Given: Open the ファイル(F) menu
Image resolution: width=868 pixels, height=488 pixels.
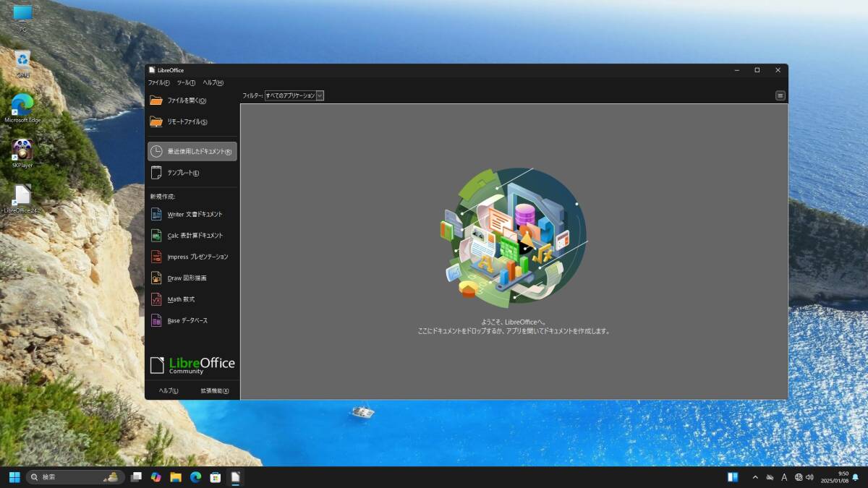Looking at the screenshot, I should (x=158, y=82).
